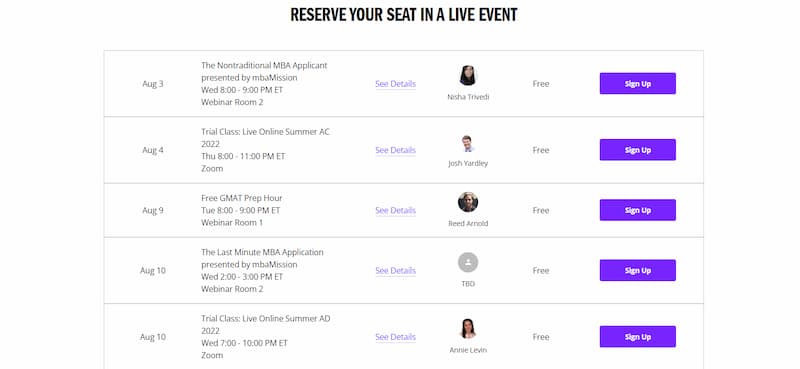Select the Reed Arnold name label
Viewport: 800px width, 369px height.
coord(468,224)
